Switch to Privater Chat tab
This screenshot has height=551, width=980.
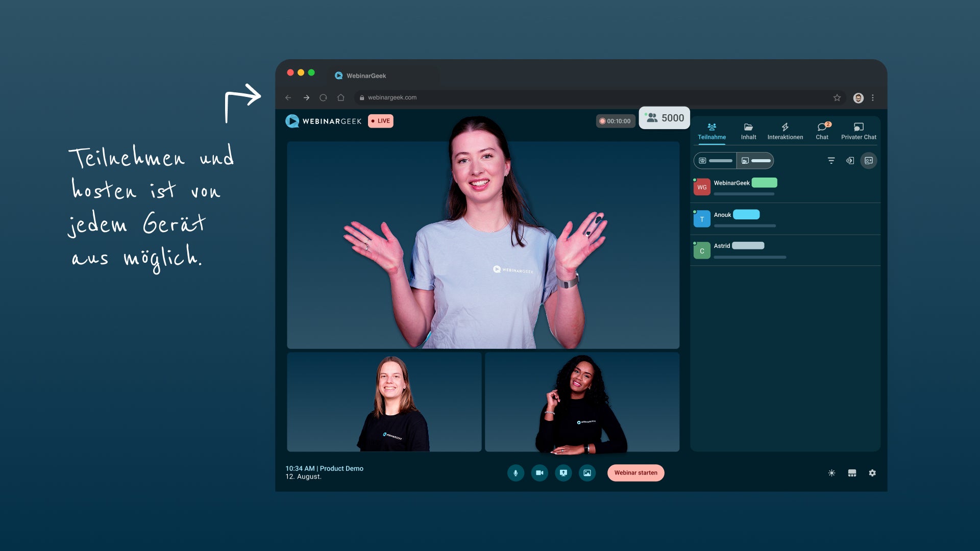click(x=859, y=131)
